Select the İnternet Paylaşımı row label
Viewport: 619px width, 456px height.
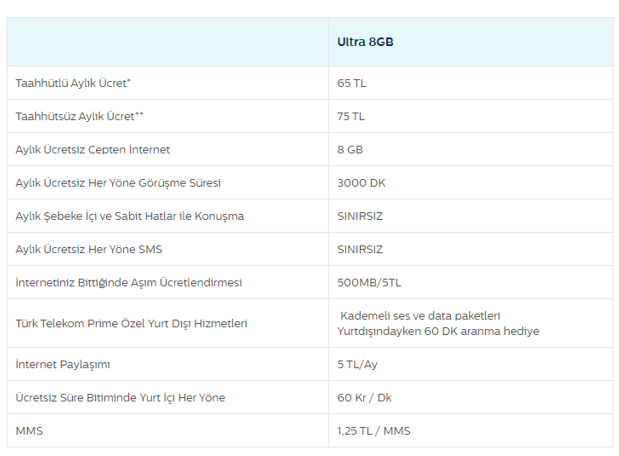pos(63,364)
